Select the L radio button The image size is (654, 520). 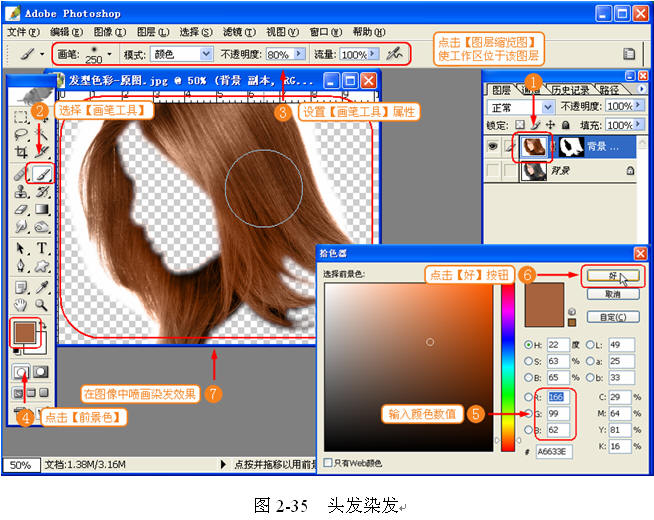[590, 345]
